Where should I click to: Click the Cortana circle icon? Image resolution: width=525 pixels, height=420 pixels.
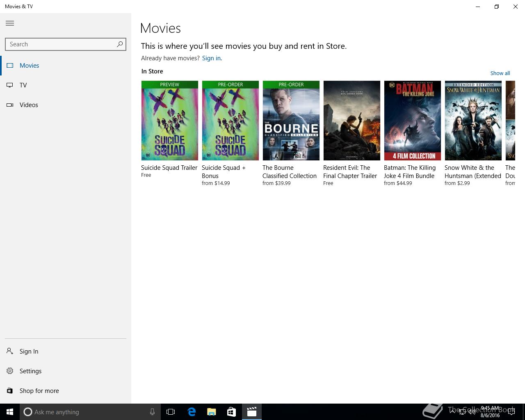[x=27, y=412]
